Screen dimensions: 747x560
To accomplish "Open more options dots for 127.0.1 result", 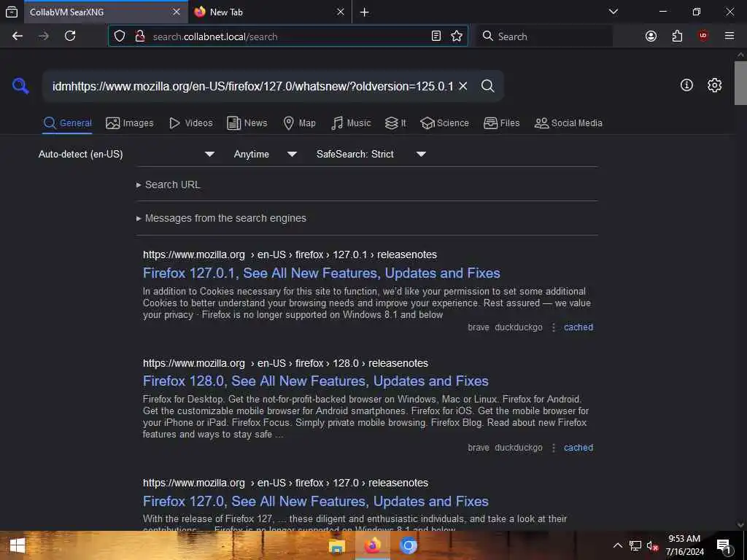I will [554, 327].
